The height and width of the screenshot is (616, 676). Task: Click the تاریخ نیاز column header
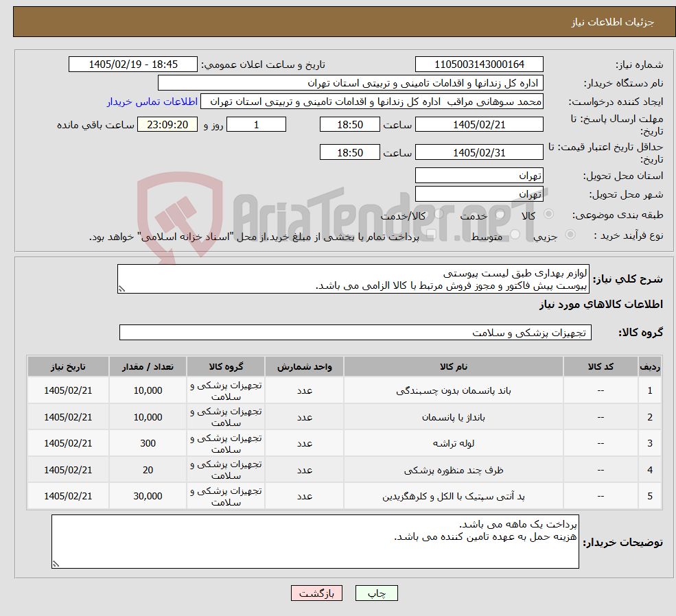point(68,366)
